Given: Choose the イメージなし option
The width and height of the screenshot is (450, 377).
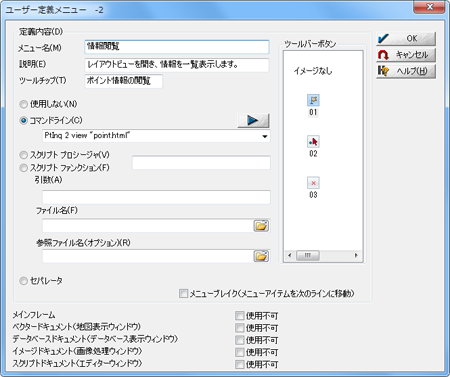Looking at the screenshot, I should 313,71.
